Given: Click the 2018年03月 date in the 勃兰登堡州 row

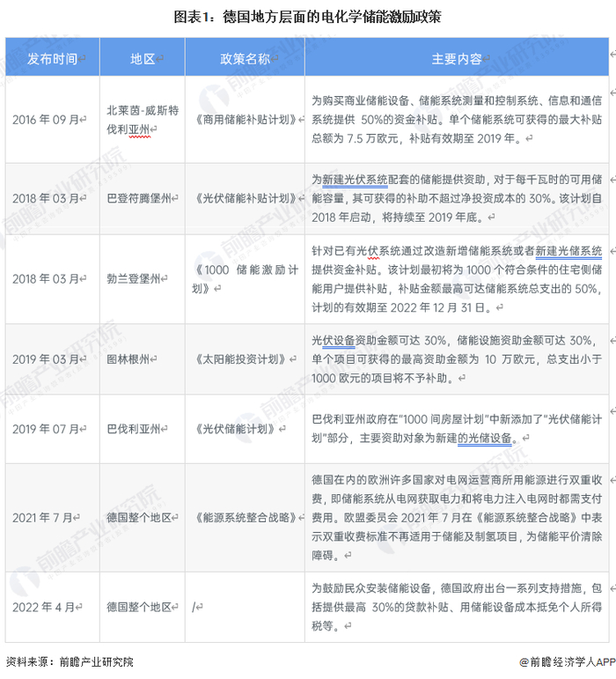Looking at the screenshot, I should [46, 279].
